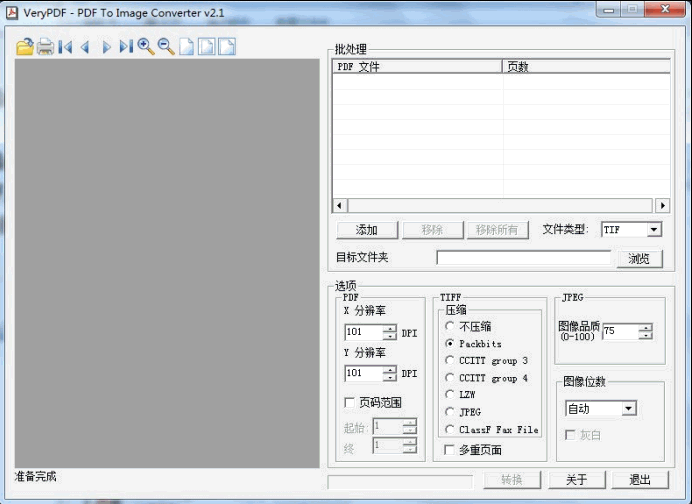Click the 移除 button
This screenshot has width=692, height=504.
pyautogui.click(x=432, y=230)
